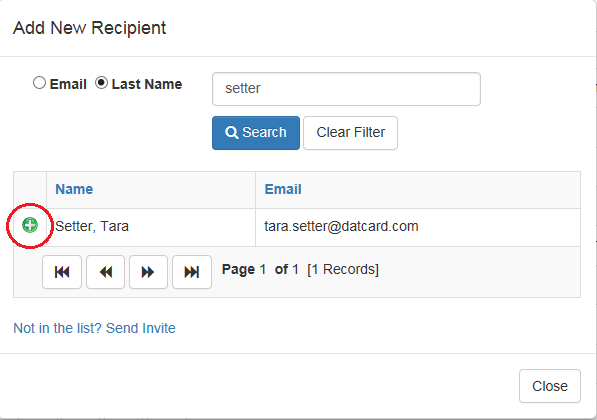Advance to the next page of results

[x=148, y=272]
